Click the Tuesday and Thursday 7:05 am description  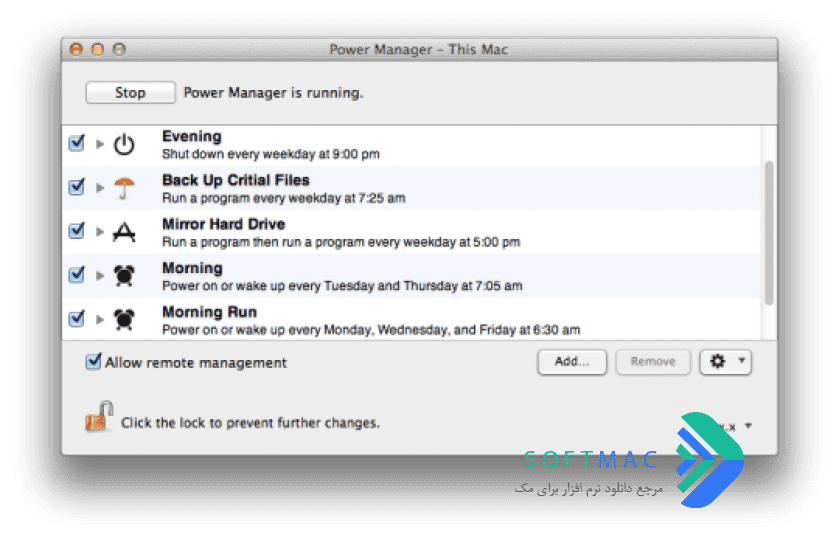pyautogui.click(x=342, y=286)
